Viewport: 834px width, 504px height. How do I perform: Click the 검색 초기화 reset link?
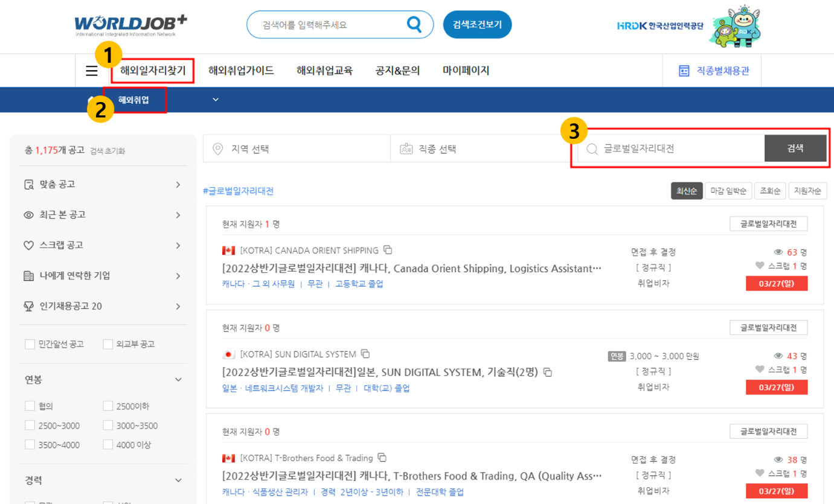pyautogui.click(x=107, y=151)
